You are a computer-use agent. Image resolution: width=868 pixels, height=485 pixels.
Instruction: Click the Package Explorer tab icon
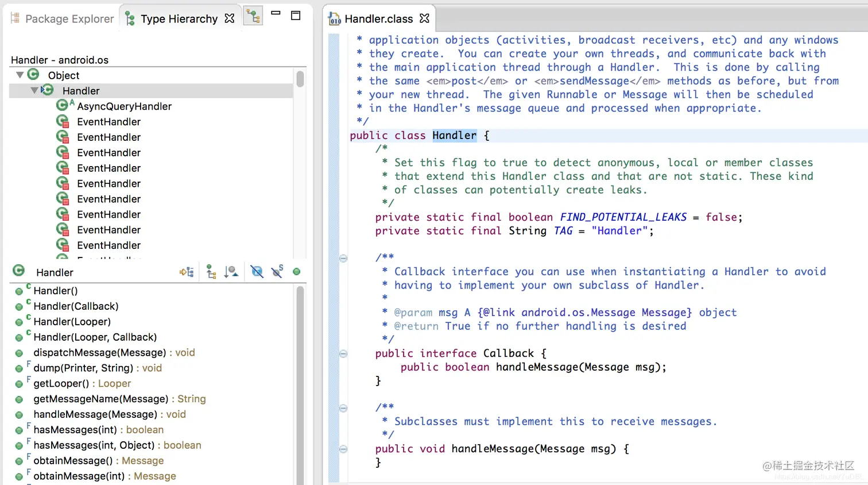15,18
